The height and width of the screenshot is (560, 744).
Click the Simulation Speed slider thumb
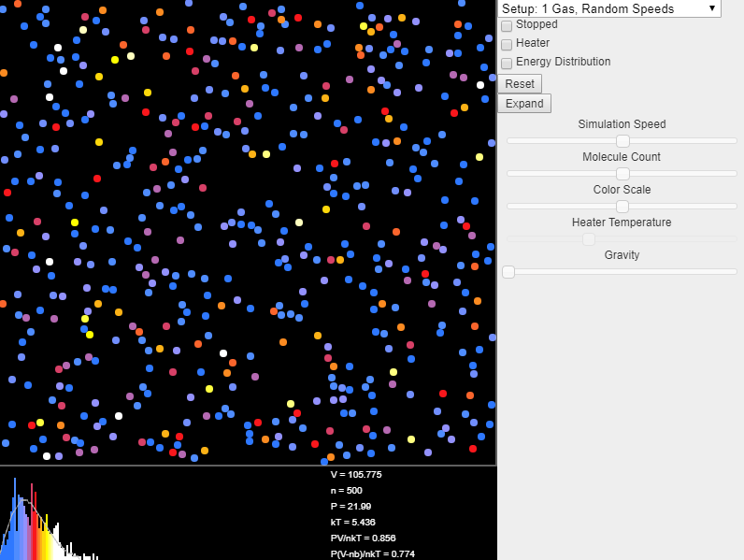point(622,140)
